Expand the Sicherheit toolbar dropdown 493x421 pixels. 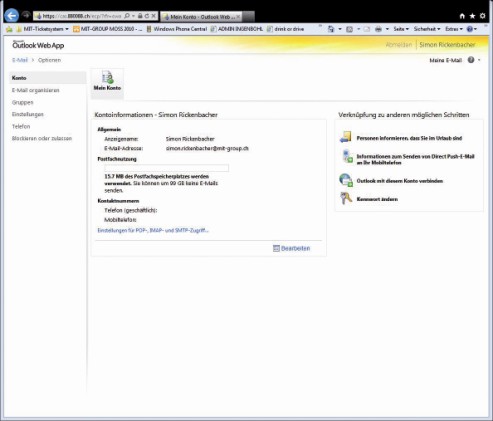pos(427,29)
